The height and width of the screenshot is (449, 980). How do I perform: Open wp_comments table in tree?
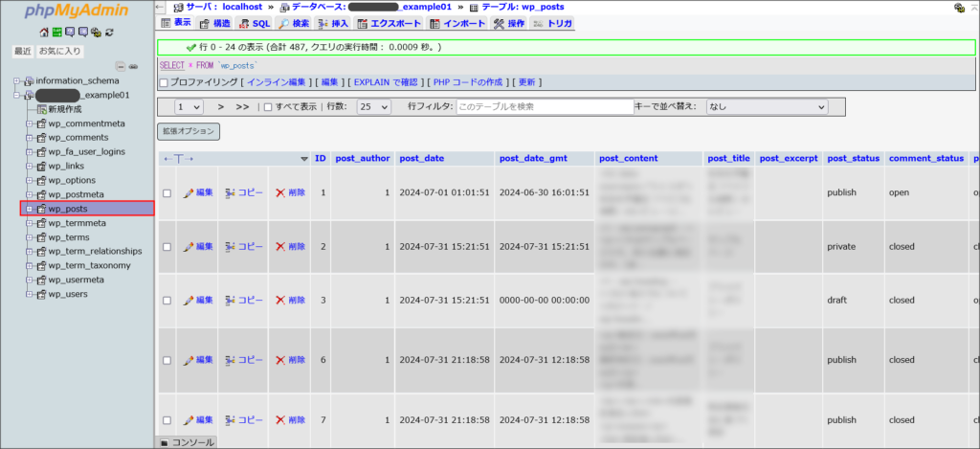click(x=78, y=138)
